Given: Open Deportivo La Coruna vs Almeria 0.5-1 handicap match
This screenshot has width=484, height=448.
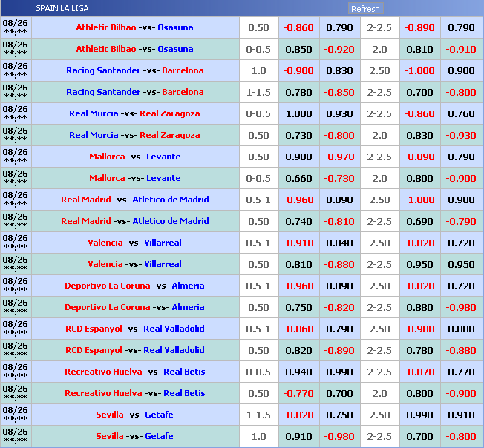Looking at the screenshot, I should coord(134,286).
